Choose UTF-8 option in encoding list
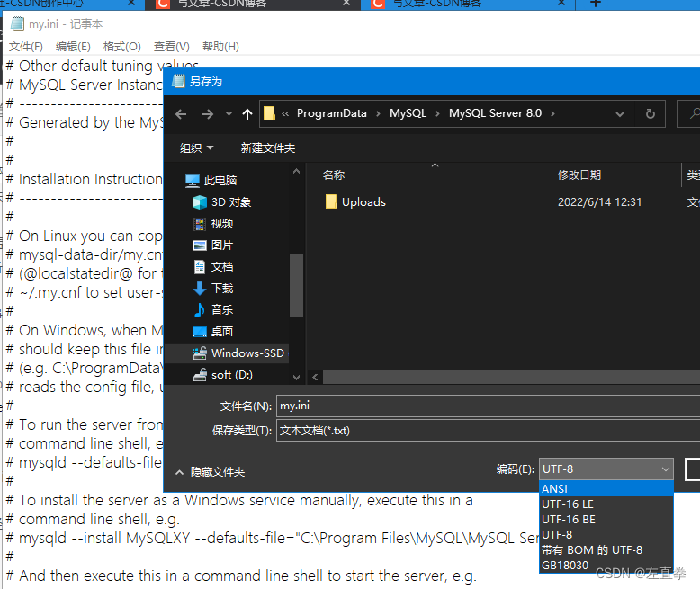700x589 pixels. coord(606,534)
